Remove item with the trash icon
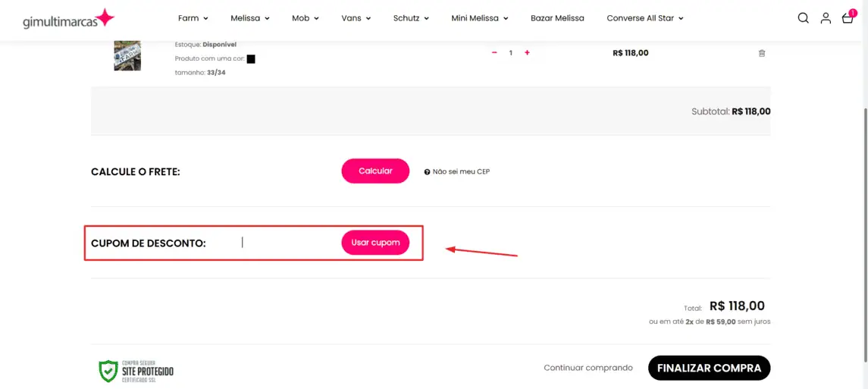The image size is (868, 389). pos(762,53)
